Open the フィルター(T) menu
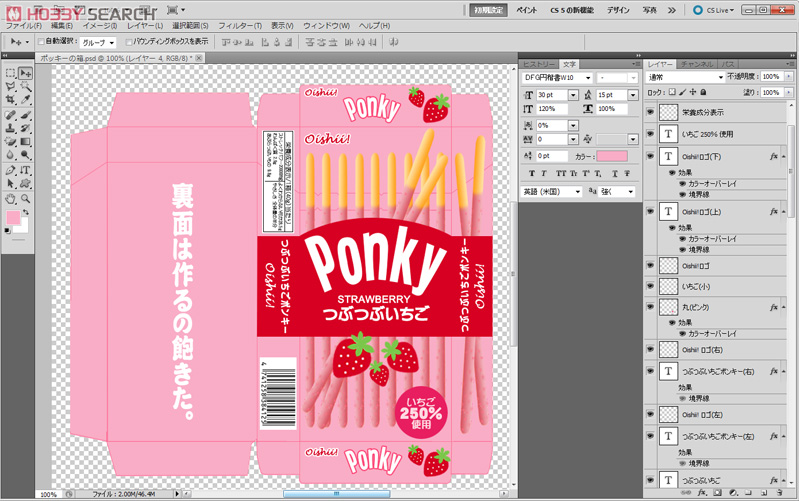This screenshot has width=799, height=501. (x=239, y=25)
